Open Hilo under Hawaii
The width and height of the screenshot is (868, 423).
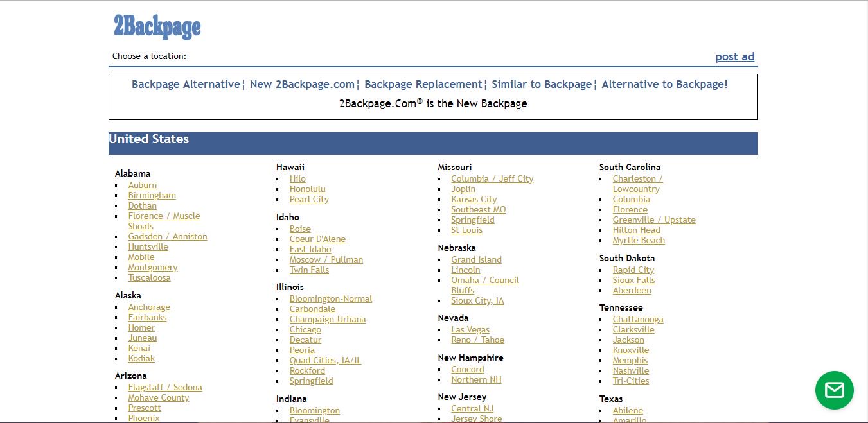pos(297,178)
